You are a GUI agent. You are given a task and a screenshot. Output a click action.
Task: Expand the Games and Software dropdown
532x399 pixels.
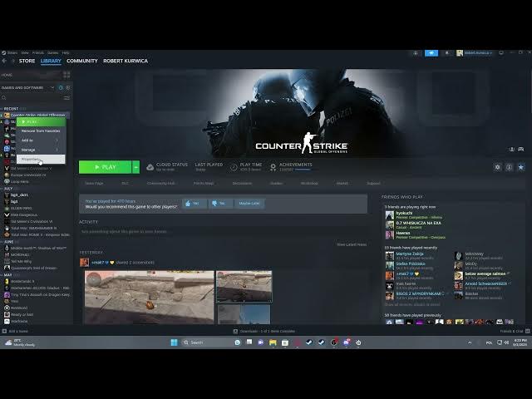coord(27,87)
